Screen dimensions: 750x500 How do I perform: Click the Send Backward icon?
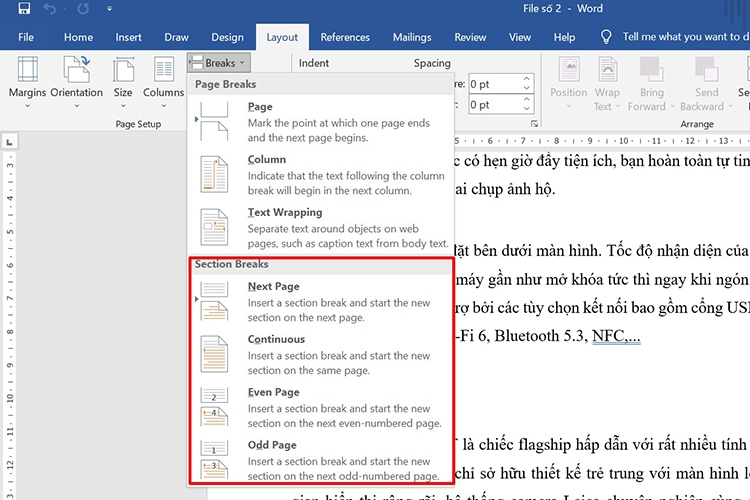706,70
